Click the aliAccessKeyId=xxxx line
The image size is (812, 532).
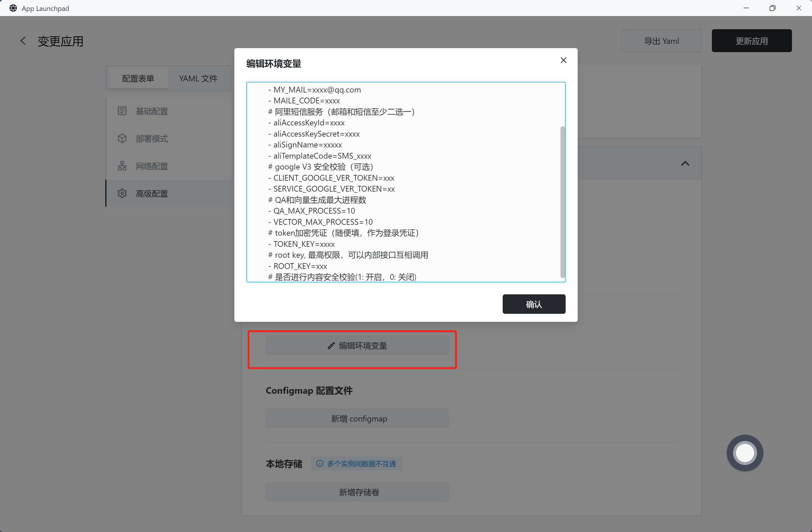pyautogui.click(x=306, y=123)
